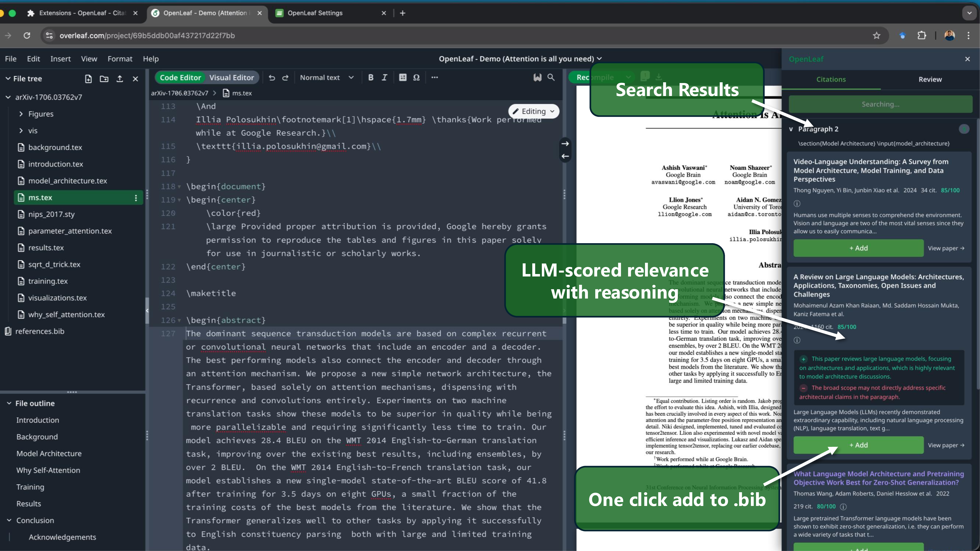Open the Edit menu
This screenshot has width=980, height=551.
point(34,59)
